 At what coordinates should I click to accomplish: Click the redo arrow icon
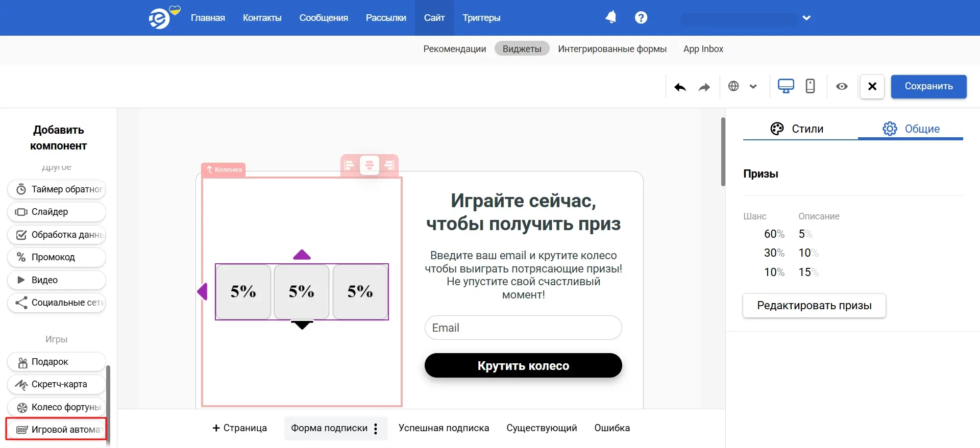(704, 87)
